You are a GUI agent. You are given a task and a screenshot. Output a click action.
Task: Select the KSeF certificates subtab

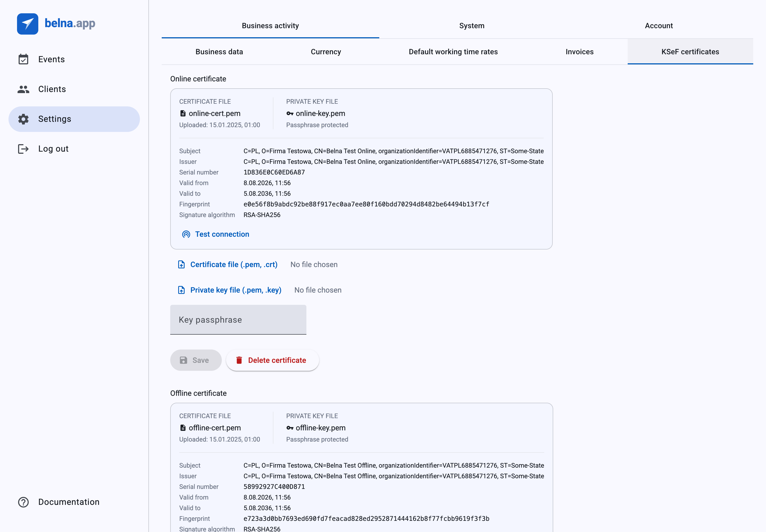pos(690,52)
